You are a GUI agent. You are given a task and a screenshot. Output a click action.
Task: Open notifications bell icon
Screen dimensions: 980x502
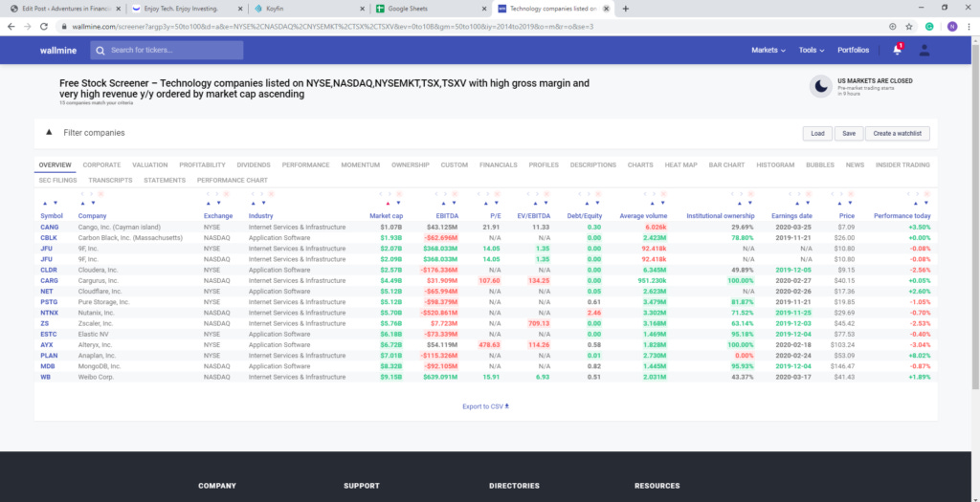click(x=897, y=50)
